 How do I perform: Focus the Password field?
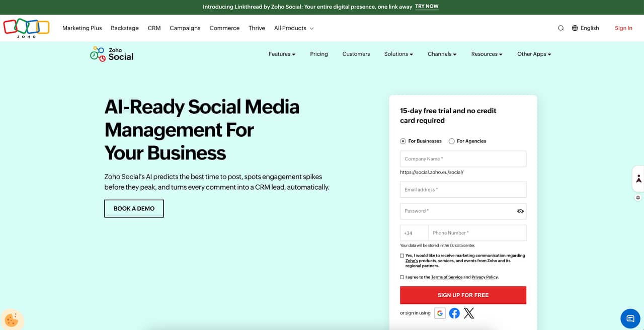click(463, 211)
